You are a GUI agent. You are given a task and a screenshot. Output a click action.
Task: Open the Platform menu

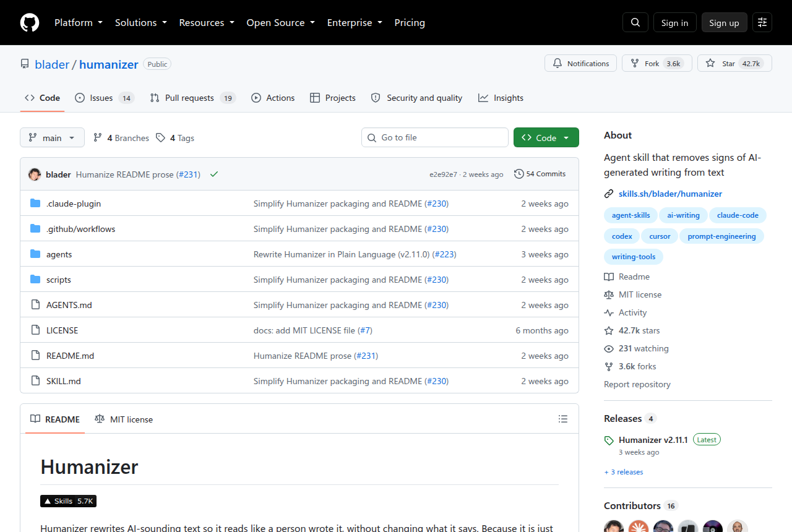coord(79,23)
